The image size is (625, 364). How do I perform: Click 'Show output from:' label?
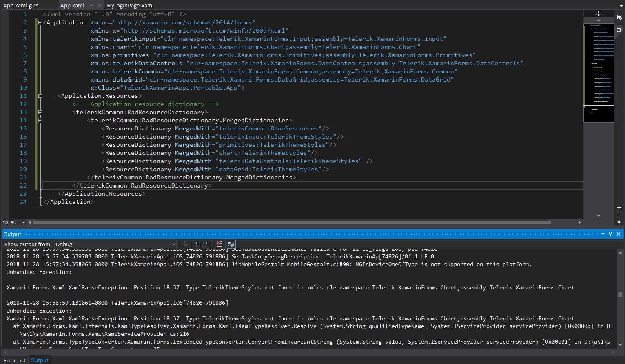pos(28,244)
